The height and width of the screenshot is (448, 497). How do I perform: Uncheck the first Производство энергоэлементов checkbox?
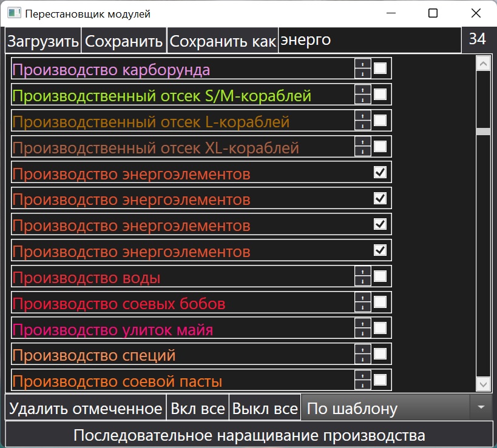pos(380,173)
